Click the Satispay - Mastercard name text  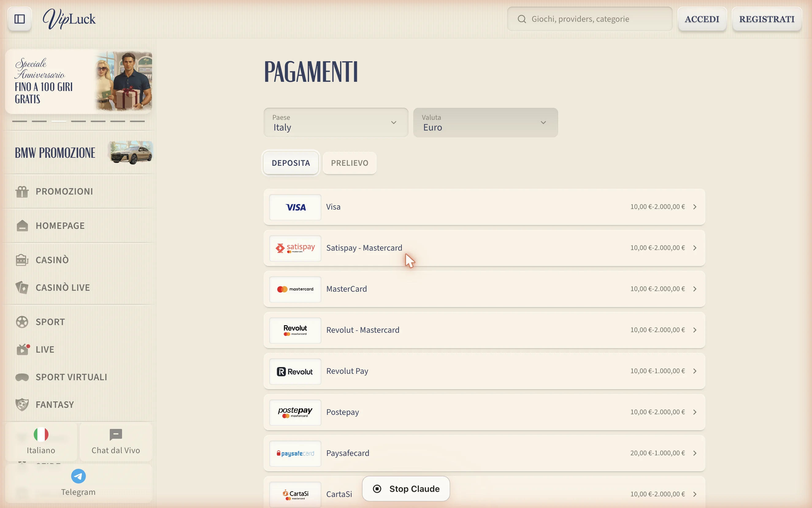(x=364, y=248)
